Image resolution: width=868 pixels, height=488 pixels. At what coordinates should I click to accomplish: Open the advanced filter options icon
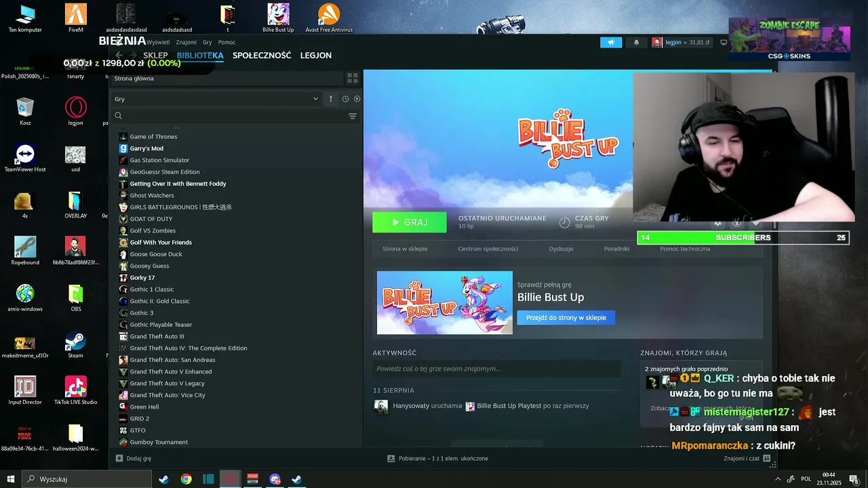[353, 116]
